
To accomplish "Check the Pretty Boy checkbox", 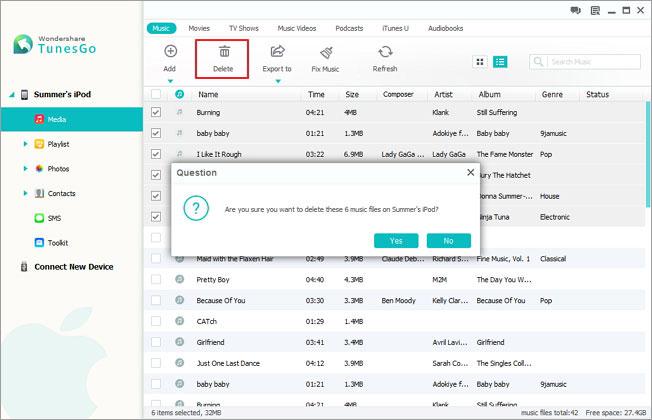I will point(156,279).
